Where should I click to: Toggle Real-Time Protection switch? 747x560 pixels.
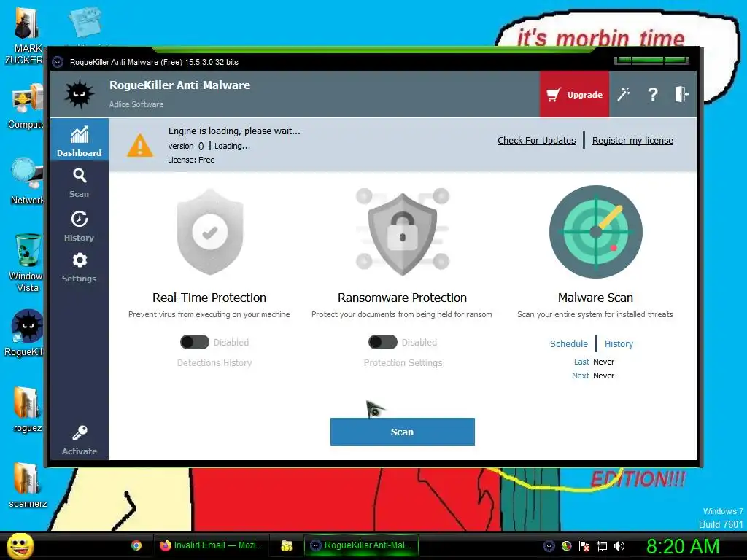(x=194, y=342)
